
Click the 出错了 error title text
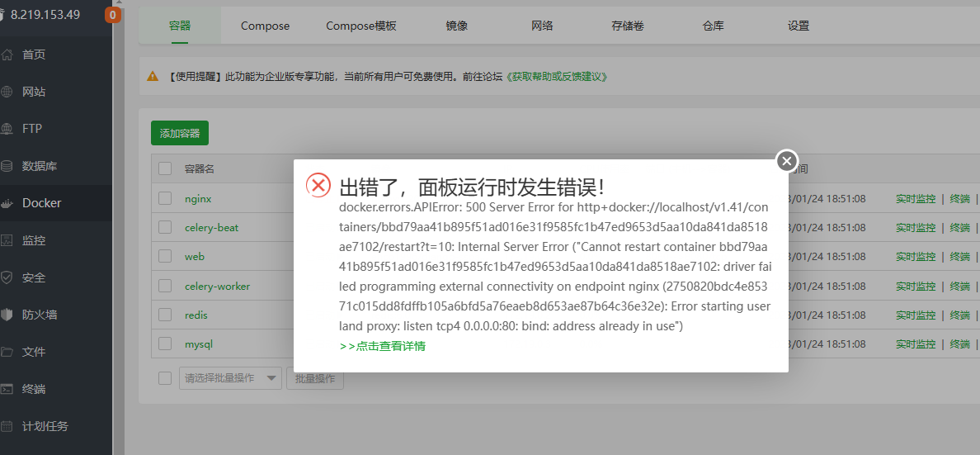coord(472,187)
